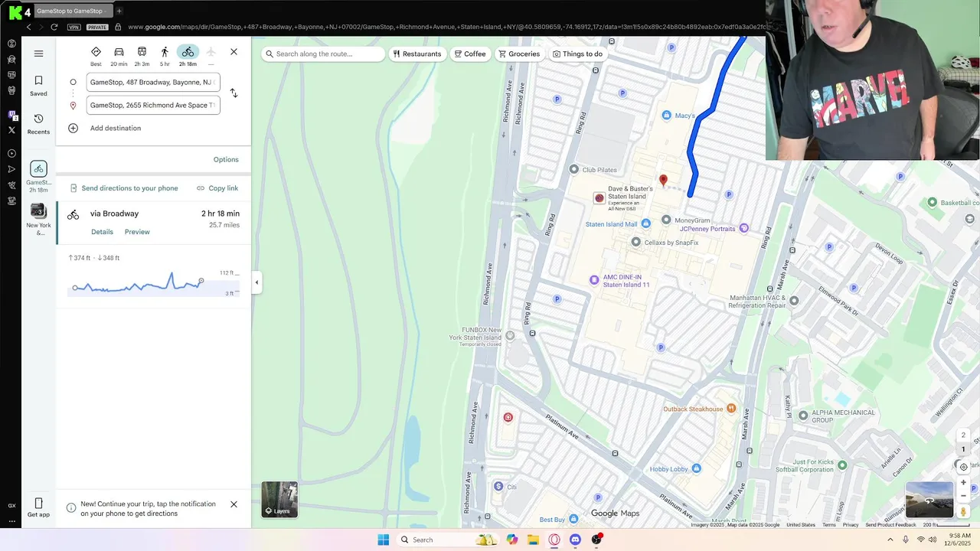Open the New York recent item
The image size is (980, 551).
point(38,219)
